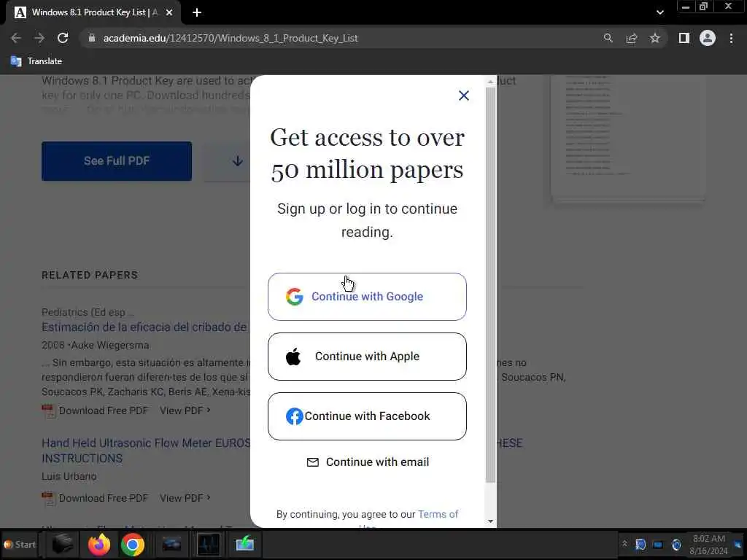Close the Windows 8.1 Product Key List tab
Screen dimensions: 747x560
point(169,12)
